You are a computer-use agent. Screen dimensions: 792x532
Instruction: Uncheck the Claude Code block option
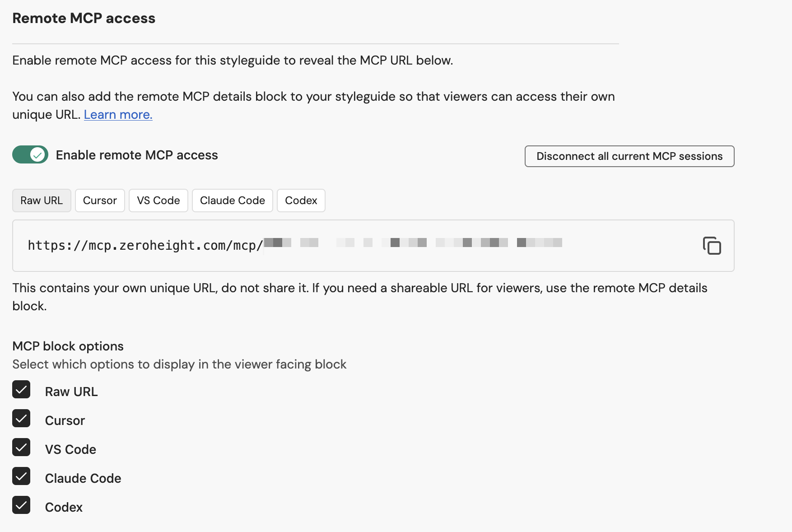coord(21,476)
